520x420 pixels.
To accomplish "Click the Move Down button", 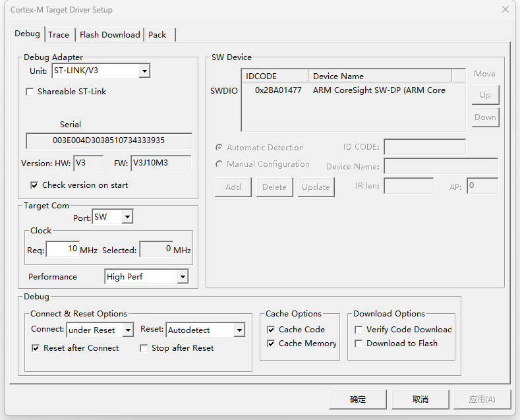I will [485, 117].
